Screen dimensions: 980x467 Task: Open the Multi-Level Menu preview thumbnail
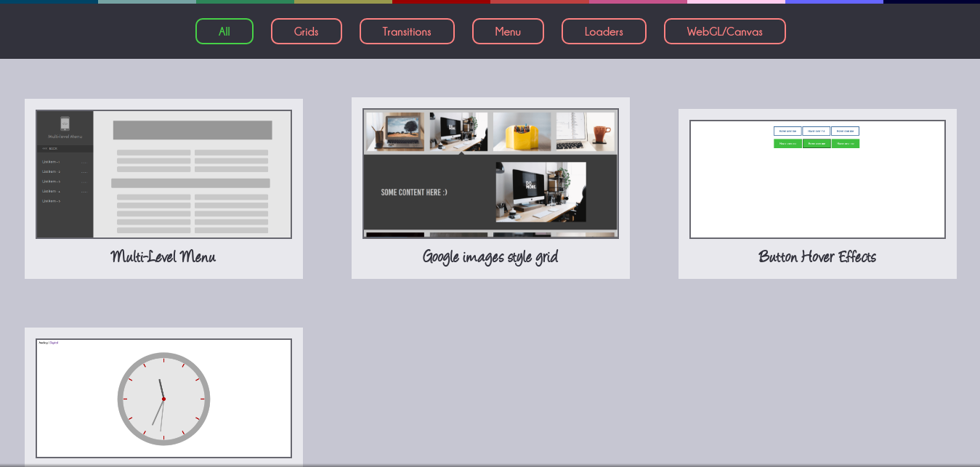coord(163,174)
